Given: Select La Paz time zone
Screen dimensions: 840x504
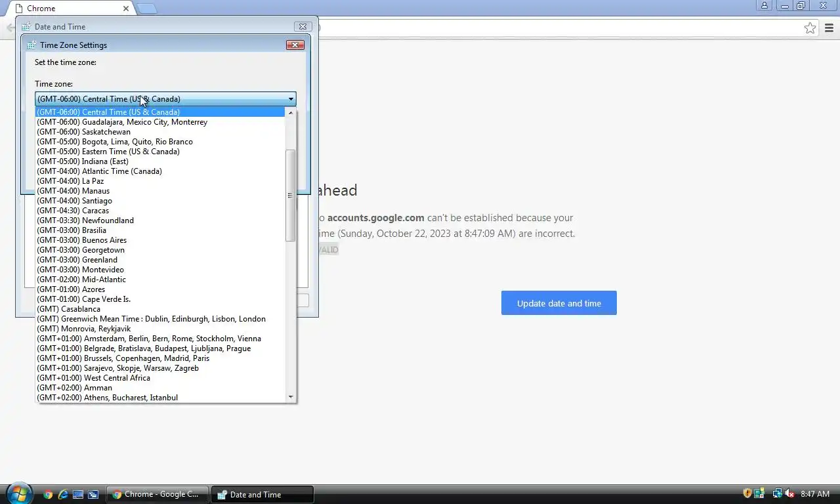Looking at the screenshot, I should point(160,181).
